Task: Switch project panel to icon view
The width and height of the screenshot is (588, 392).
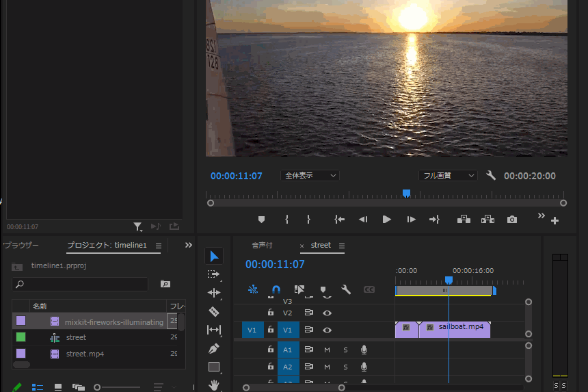Action: 57,387
